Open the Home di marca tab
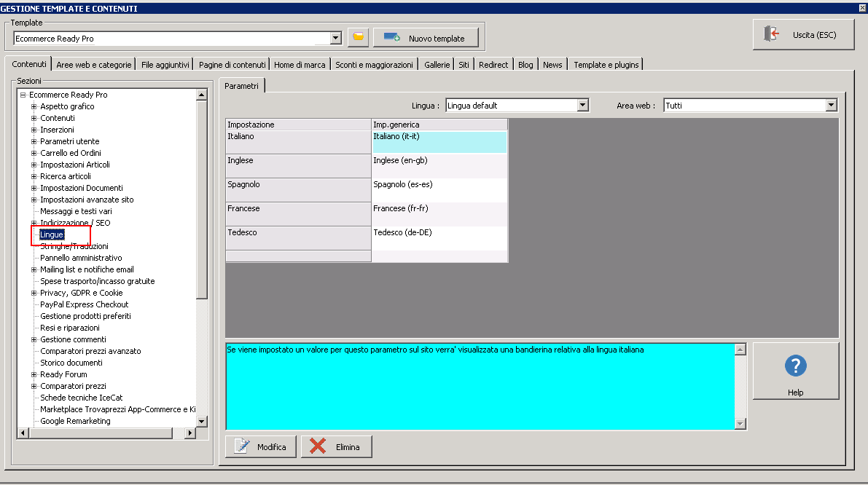 pyautogui.click(x=300, y=65)
